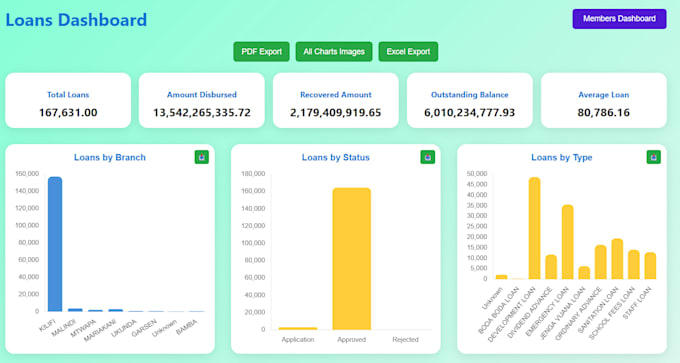Click the MALINDI bar in Loans by Branch
This screenshot has height=363, width=680.
(x=75, y=310)
